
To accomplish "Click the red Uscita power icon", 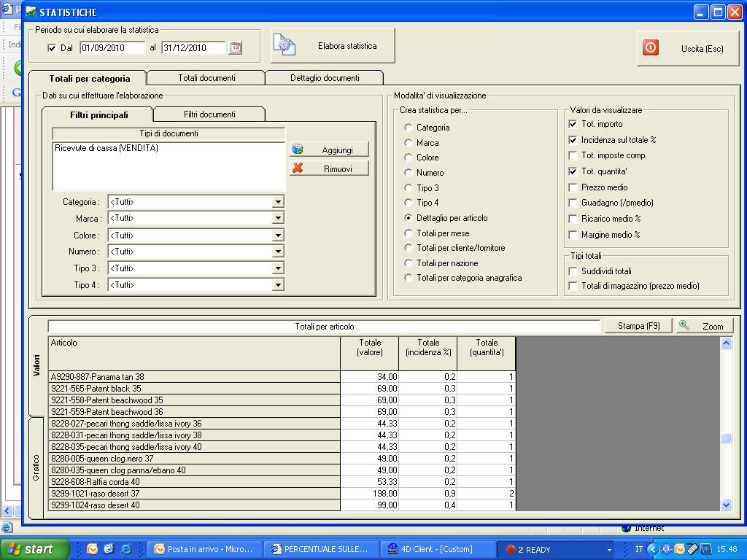I will pyautogui.click(x=650, y=47).
